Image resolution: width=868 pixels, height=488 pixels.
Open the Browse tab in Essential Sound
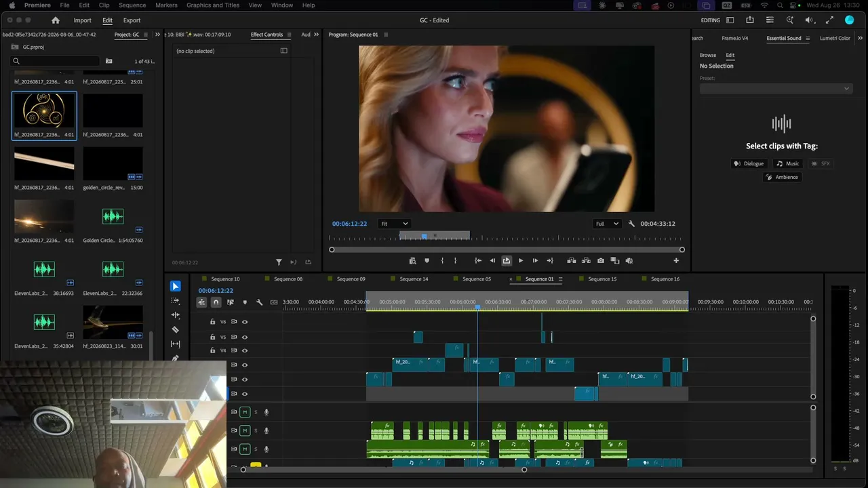click(708, 55)
